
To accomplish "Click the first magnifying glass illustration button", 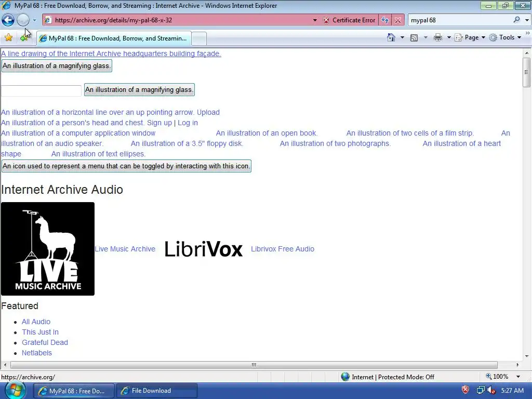I will click(57, 66).
